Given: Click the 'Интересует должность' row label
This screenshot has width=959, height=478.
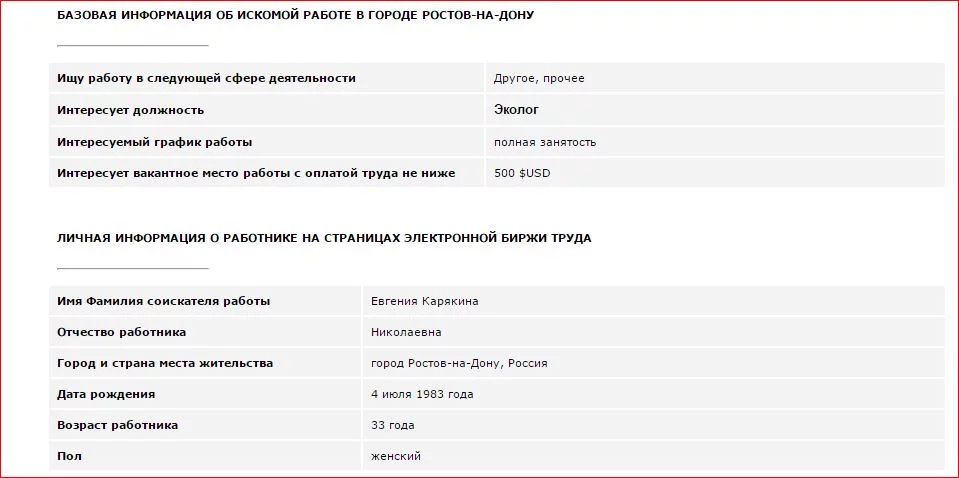Looking at the screenshot, I should point(130,110).
